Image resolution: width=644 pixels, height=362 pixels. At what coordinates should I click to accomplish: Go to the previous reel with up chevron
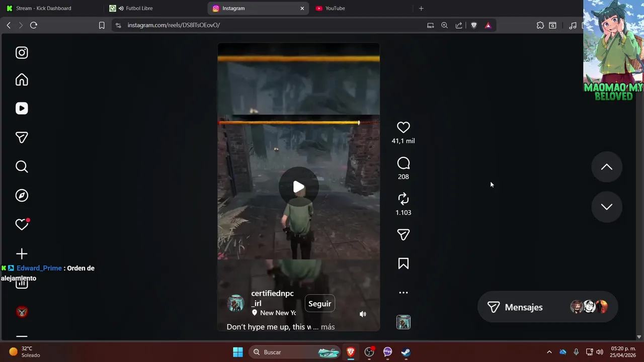(607, 167)
